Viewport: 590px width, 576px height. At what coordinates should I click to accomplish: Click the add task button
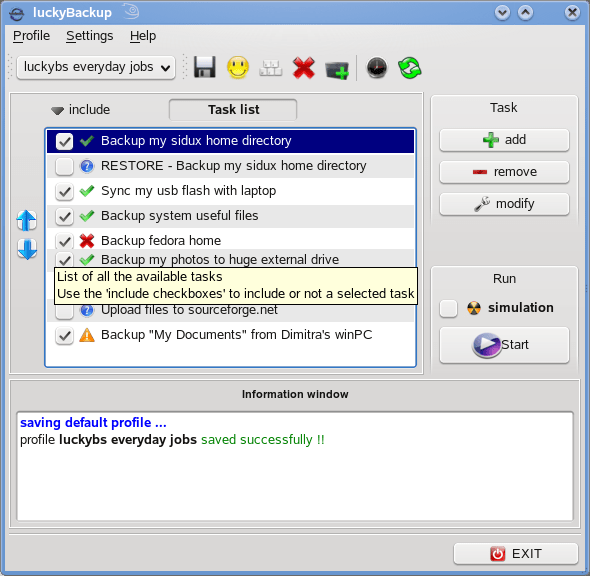click(x=504, y=140)
